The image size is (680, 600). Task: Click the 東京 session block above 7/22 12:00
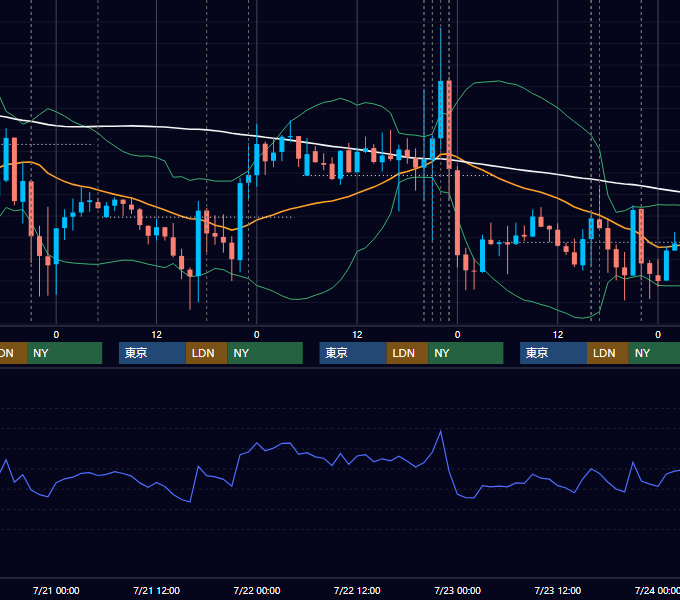[x=353, y=353]
